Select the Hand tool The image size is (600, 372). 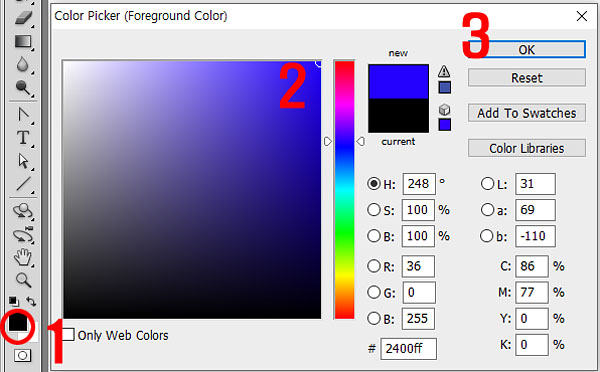click(x=23, y=257)
